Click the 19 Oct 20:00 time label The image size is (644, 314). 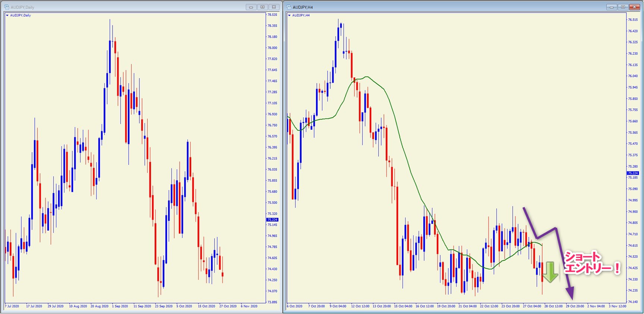(x=446, y=306)
